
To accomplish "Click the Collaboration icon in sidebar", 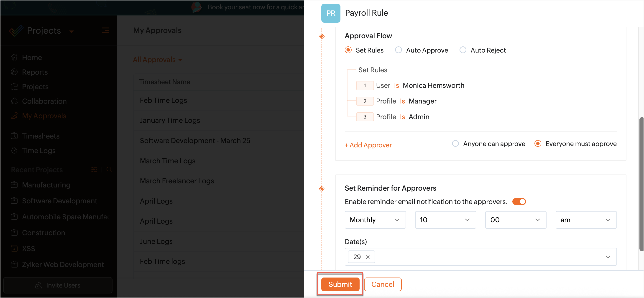I will pos(14,101).
